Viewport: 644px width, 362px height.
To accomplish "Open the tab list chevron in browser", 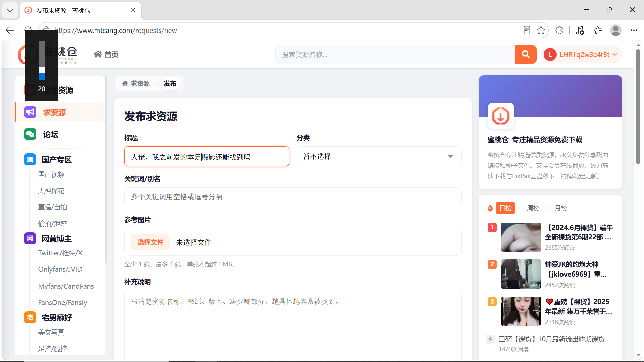I will [x=10, y=10].
